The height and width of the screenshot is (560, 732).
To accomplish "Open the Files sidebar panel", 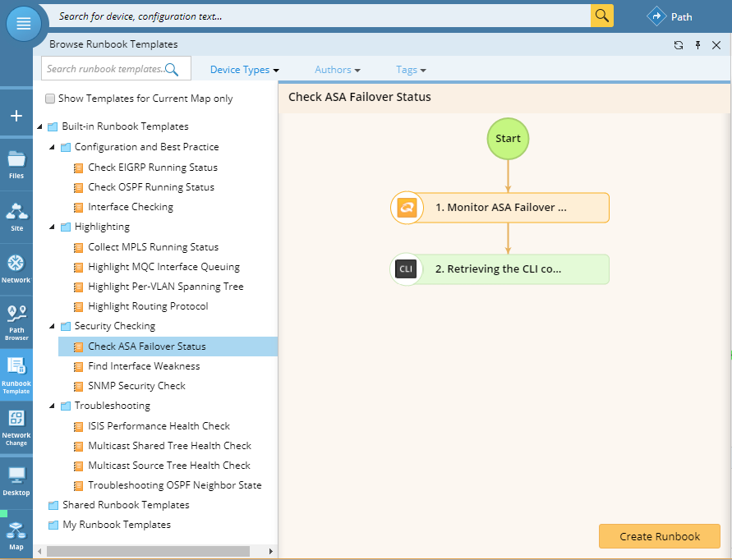I will (x=16, y=164).
